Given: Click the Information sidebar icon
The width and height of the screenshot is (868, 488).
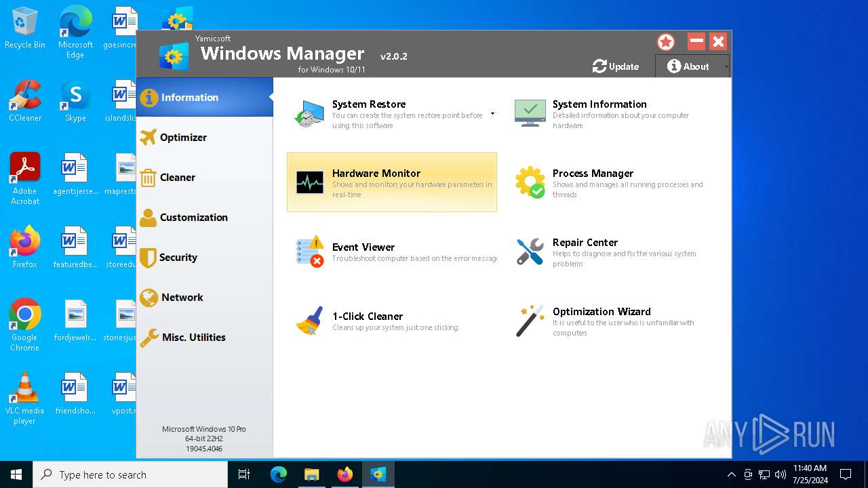Looking at the screenshot, I should coord(149,98).
